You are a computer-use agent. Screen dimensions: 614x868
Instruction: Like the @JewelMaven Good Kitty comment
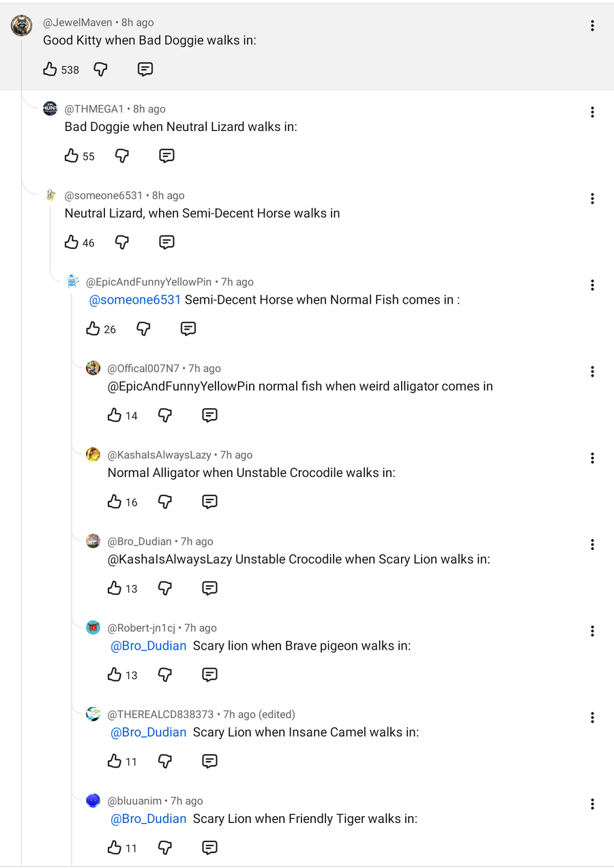tap(50, 69)
